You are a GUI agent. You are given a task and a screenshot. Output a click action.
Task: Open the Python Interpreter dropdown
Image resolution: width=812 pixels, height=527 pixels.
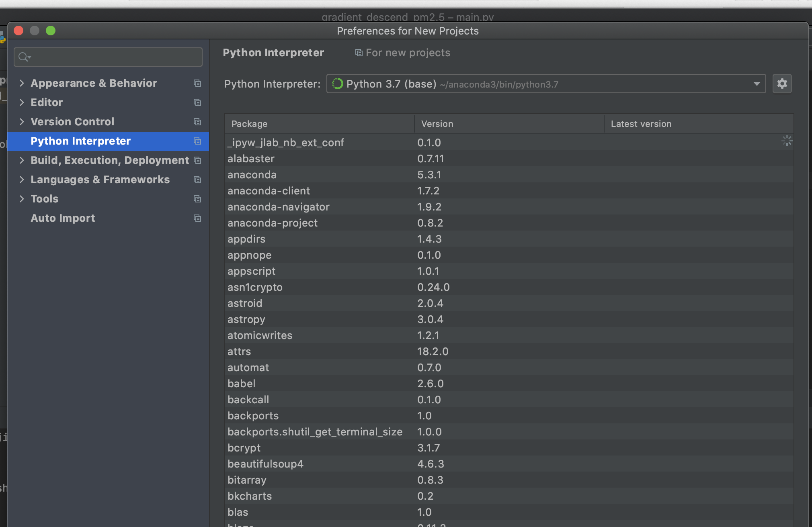(757, 84)
